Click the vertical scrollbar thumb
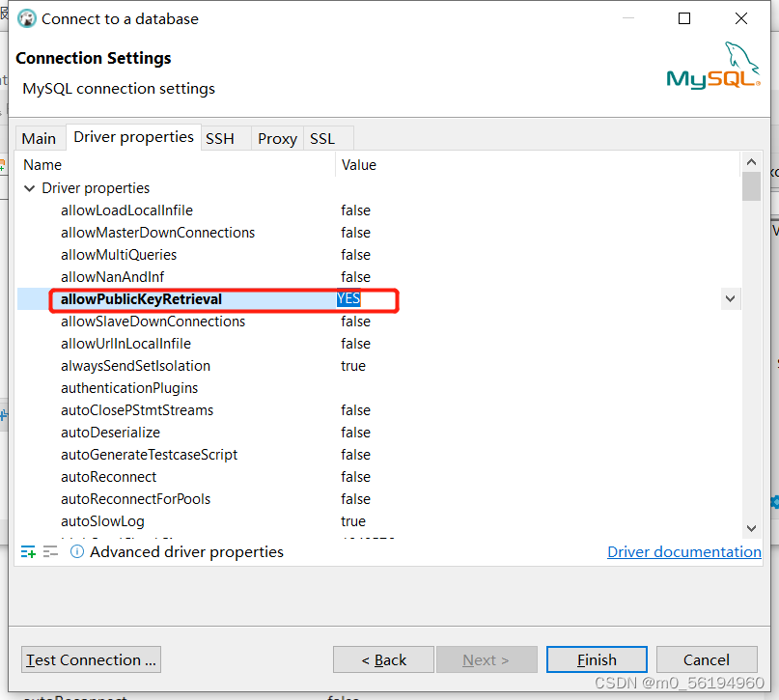The height and width of the screenshot is (700, 779). 751,185
